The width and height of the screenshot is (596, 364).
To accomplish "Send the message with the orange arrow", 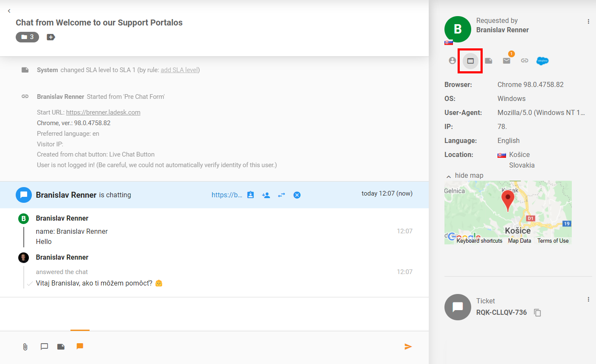I will click(x=408, y=347).
